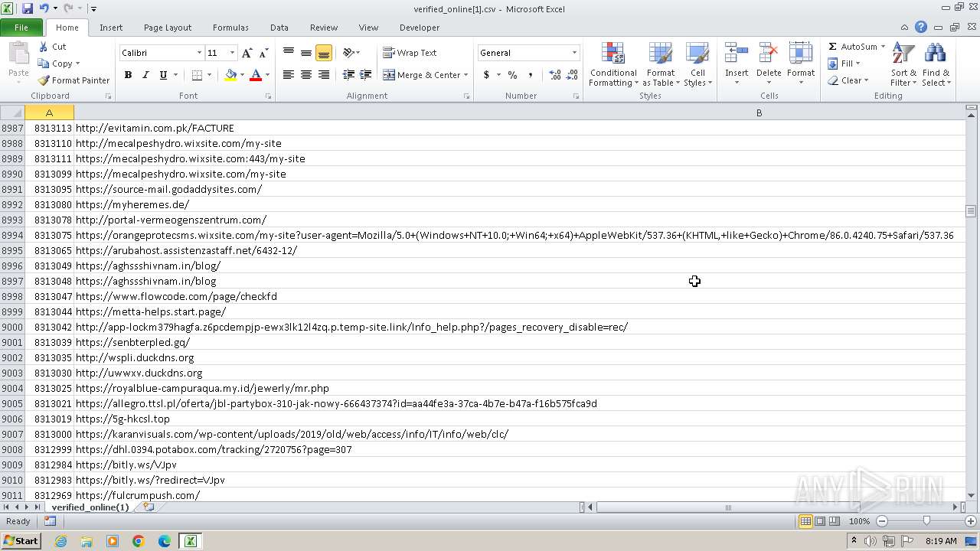This screenshot has height=551, width=980.
Task: Expand AutoSum dropdown arrow
Action: point(883,47)
